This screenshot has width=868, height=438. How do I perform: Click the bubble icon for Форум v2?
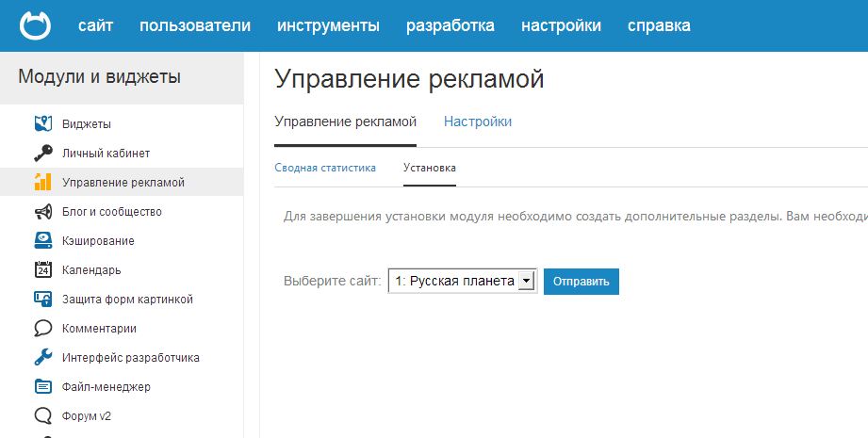click(43, 416)
